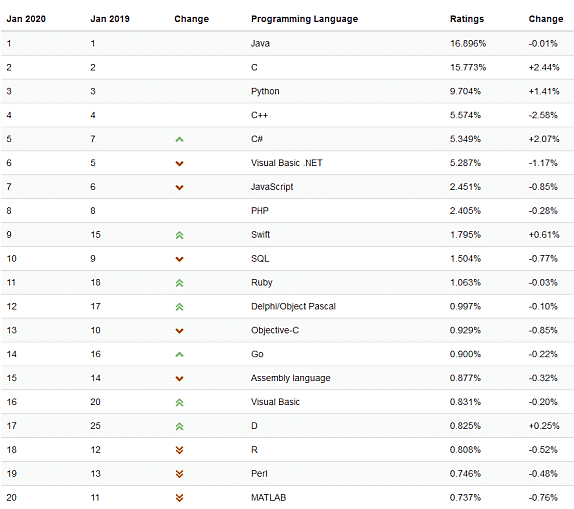Click the Ratings column header
574x509 pixels.
click(x=467, y=19)
